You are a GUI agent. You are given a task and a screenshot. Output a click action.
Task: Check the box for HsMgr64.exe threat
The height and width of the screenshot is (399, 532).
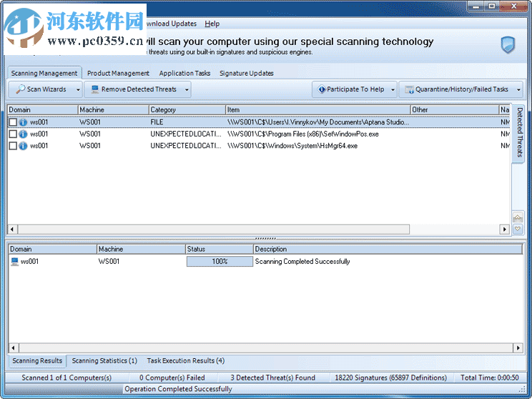pyautogui.click(x=13, y=146)
